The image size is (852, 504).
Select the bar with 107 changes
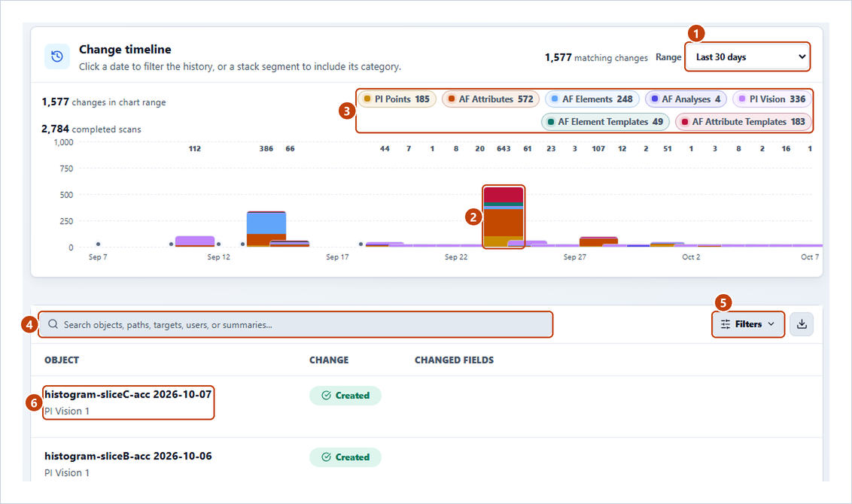pos(598,241)
